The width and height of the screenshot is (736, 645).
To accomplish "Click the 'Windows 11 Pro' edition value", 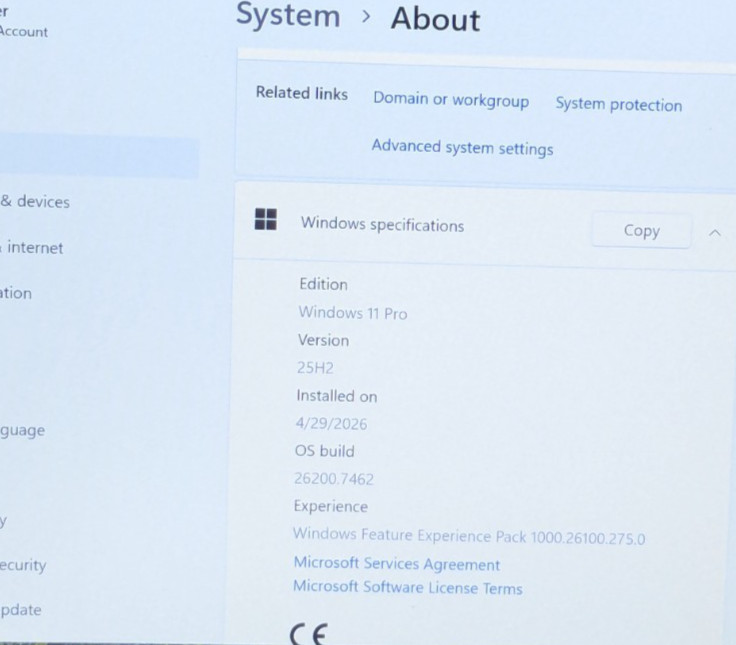I will point(353,313).
